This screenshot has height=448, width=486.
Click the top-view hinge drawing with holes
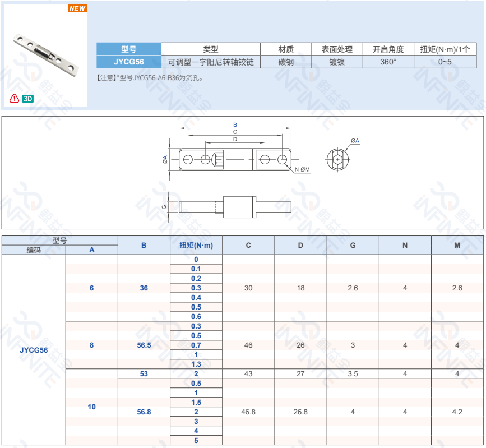(235, 160)
